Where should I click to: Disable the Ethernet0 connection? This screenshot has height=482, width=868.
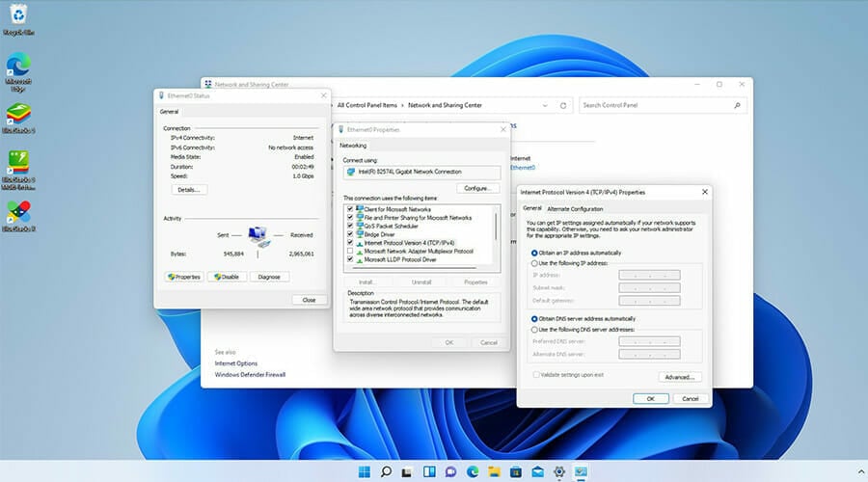[x=227, y=277]
